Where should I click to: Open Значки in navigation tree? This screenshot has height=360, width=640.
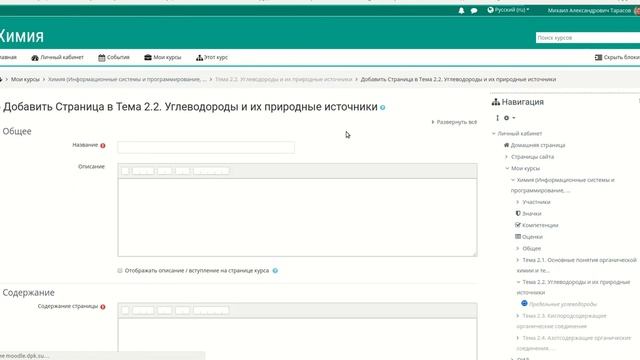(531, 213)
